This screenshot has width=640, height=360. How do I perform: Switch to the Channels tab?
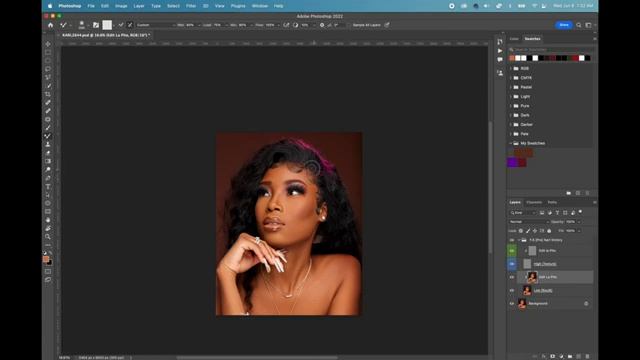tap(534, 202)
